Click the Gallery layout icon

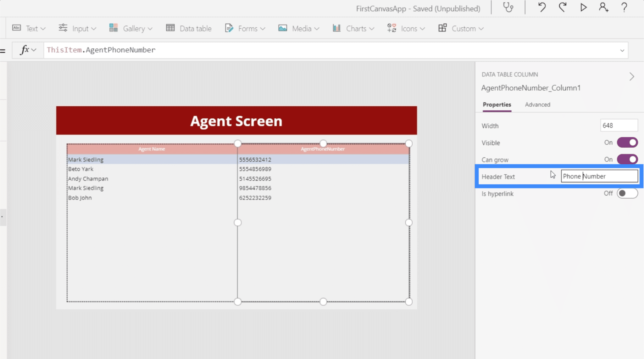pos(114,28)
